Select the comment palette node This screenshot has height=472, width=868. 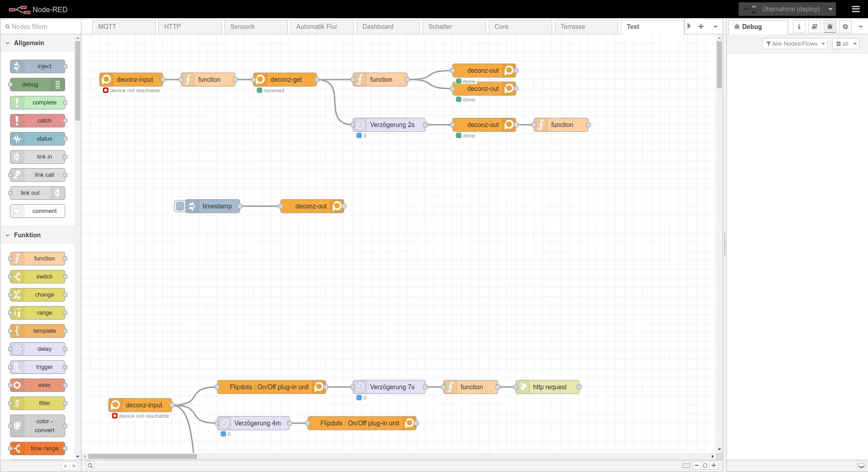click(x=38, y=211)
